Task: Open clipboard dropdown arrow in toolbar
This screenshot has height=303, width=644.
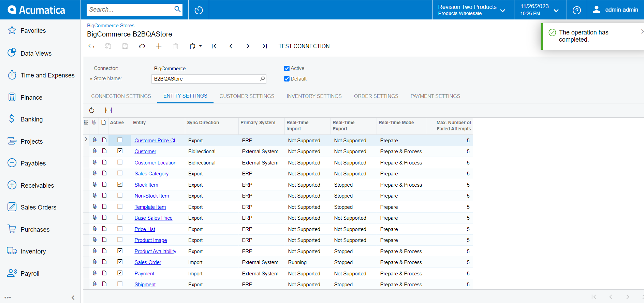Action: coord(200,46)
